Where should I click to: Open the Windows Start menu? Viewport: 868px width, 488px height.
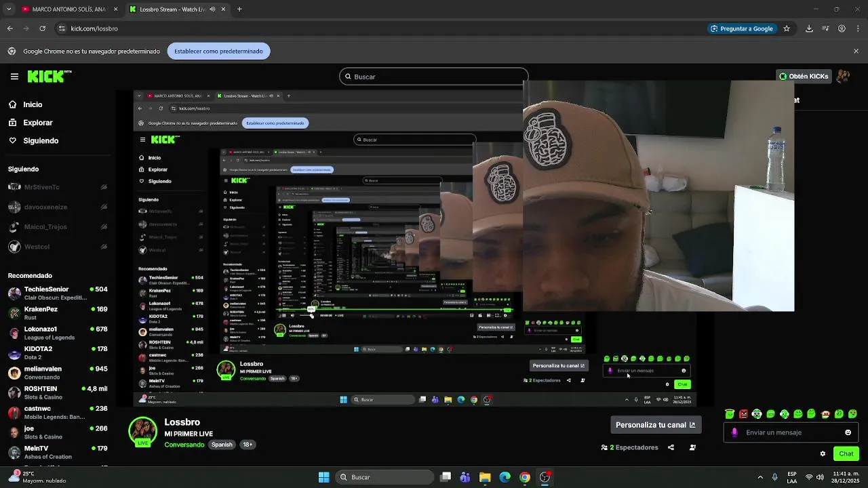(x=324, y=477)
